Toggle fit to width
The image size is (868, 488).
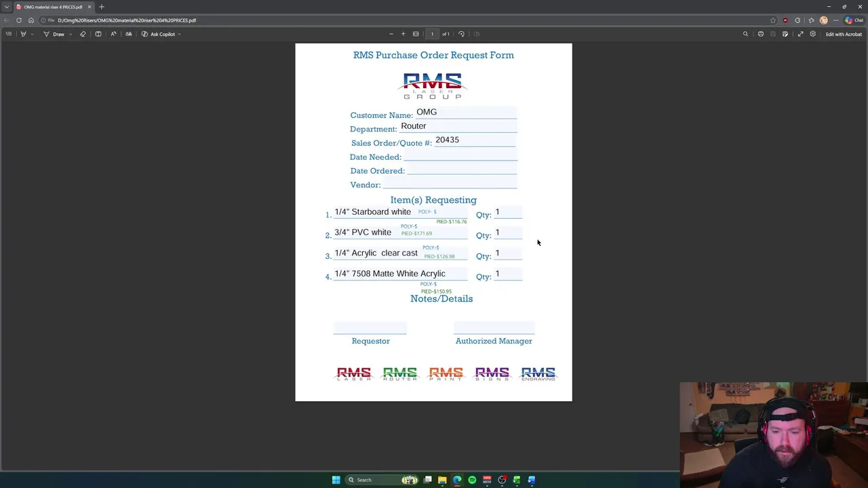(416, 34)
